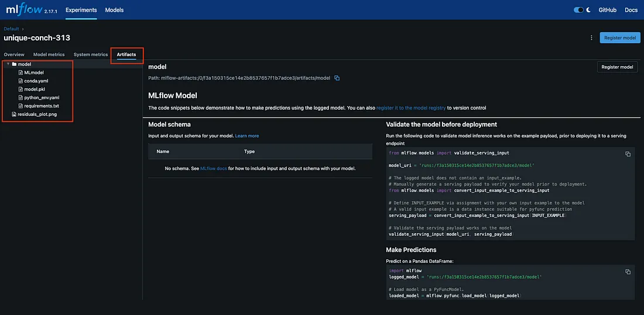
Task: Open the System metrics tab
Action: click(x=90, y=54)
